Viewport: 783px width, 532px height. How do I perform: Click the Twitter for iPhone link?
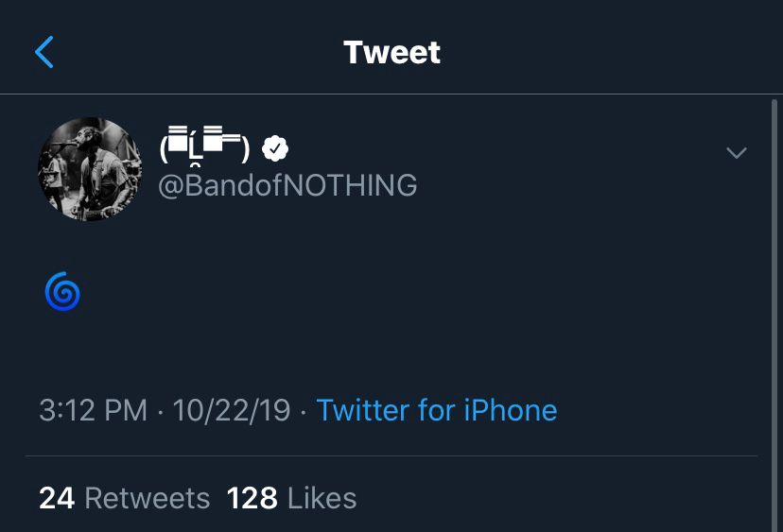tap(436, 410)
